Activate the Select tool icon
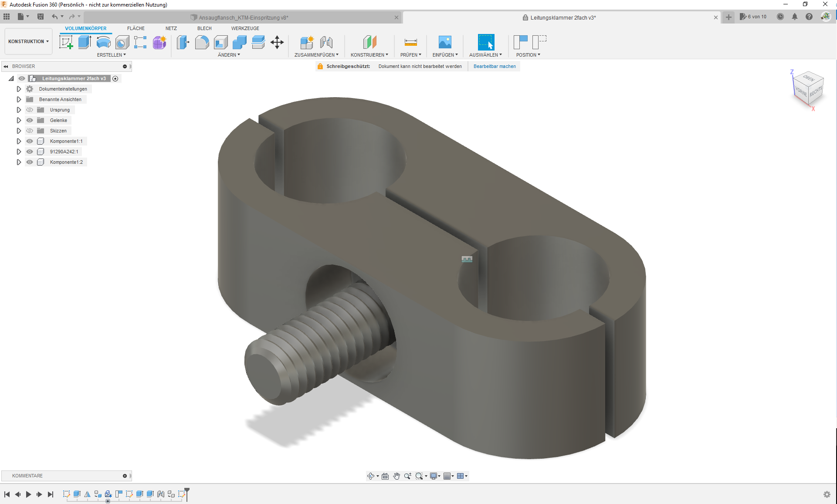Image resolution: width=837 pixels, height=504 pixels. tap(486, 42)
